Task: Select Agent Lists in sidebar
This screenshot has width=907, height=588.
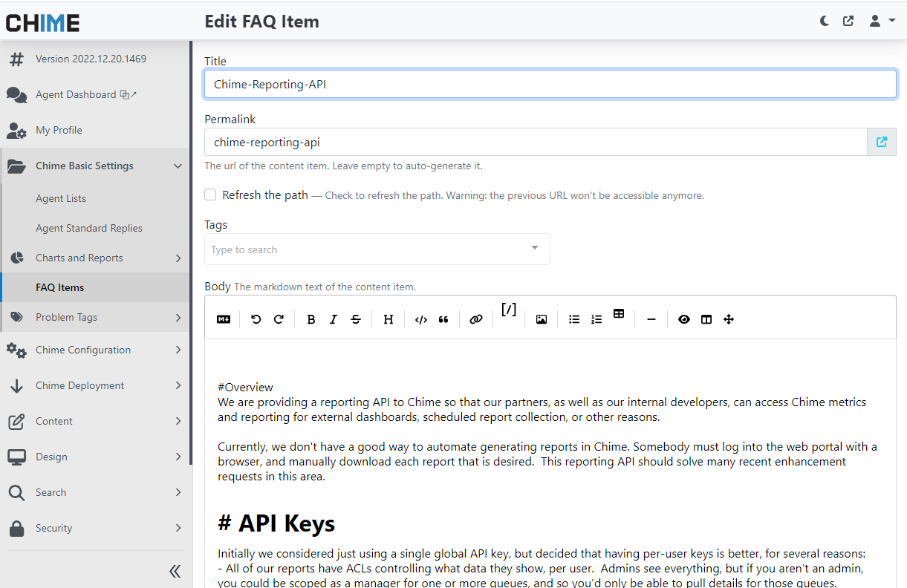Action: click(x=61, y=198)
